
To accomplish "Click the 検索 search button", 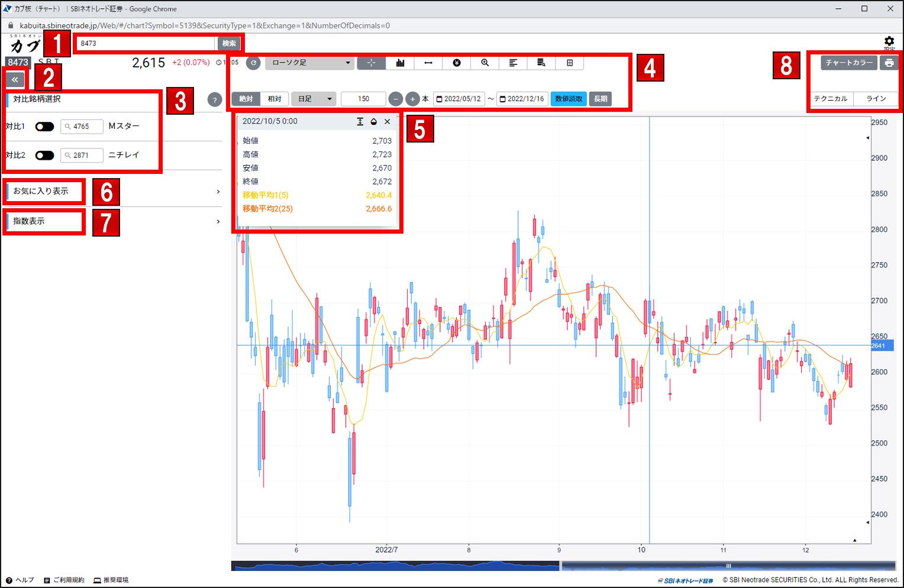I will coord(229,43).
